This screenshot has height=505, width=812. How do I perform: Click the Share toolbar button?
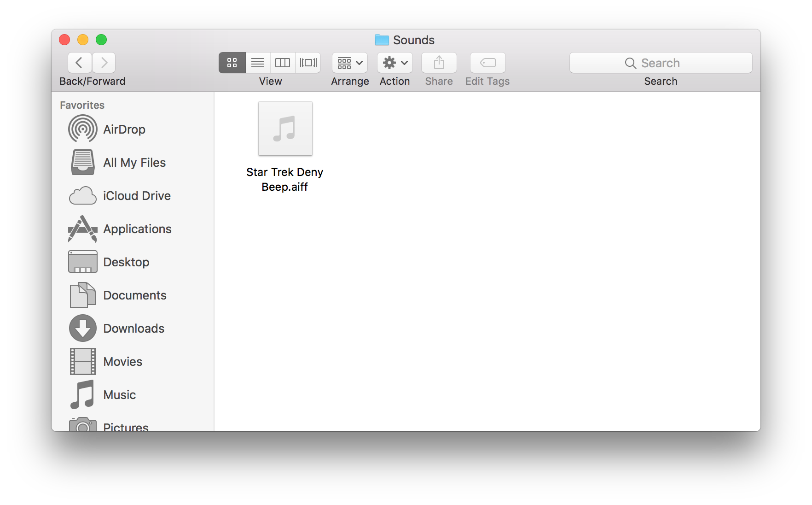[x=439, y=63]
